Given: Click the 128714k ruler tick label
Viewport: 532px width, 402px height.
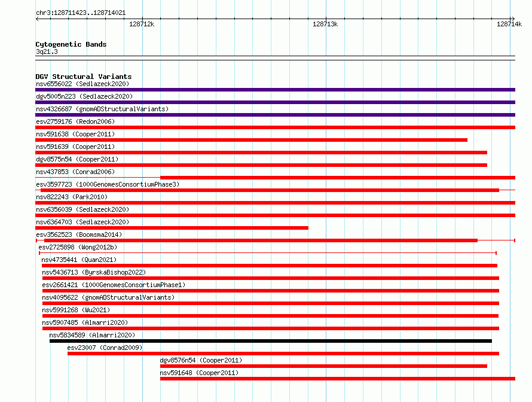Looking at the screenshot, I should [x=509, y=24].
